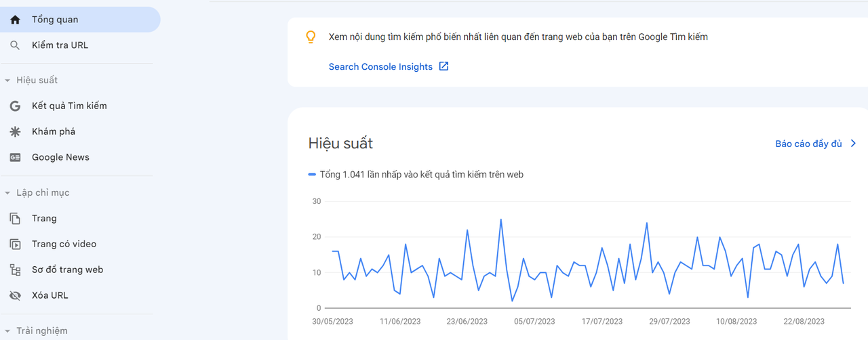The width and height of the screenshot is (868, 340).
Task: Click the 23/06/2023 axis date
Action: [467, 322]
